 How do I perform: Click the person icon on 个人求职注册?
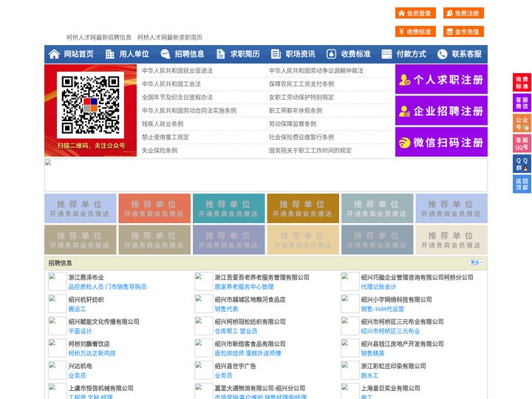point(404,80)
